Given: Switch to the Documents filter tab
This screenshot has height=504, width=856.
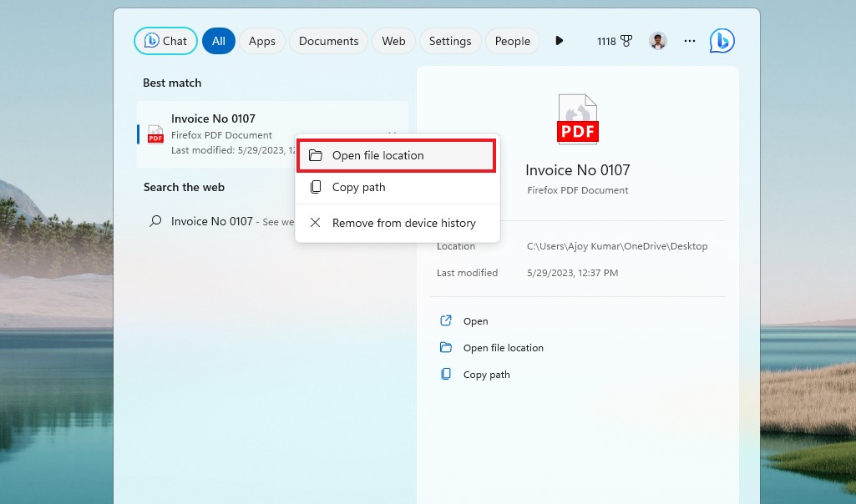Looking at the screenshot, I should [328, 40].
